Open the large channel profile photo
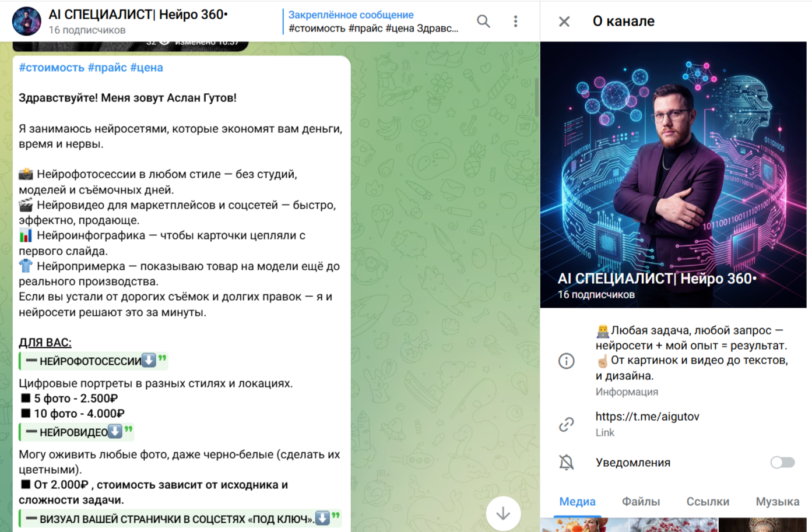The width and height of the screenshot is (812, 532). tap(673, 174)
